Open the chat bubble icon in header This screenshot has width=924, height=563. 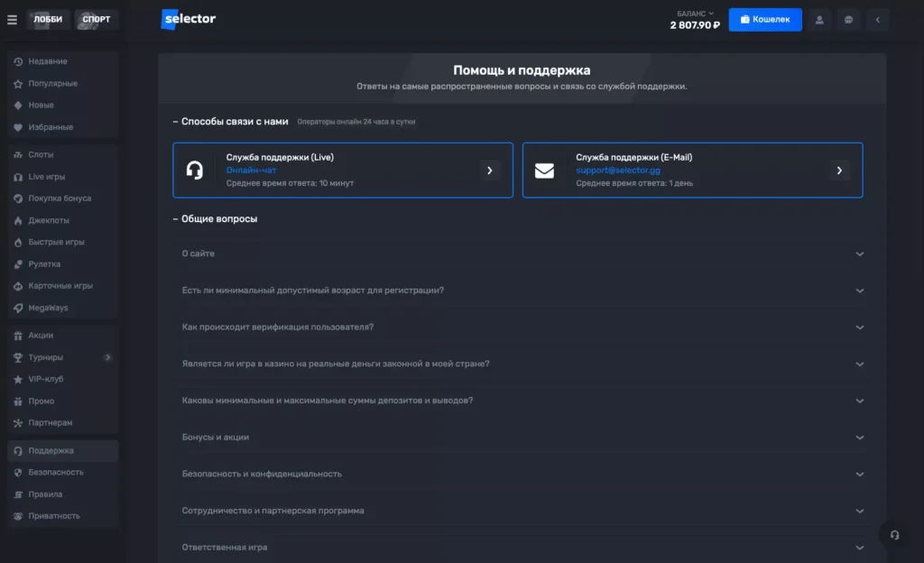848,20
